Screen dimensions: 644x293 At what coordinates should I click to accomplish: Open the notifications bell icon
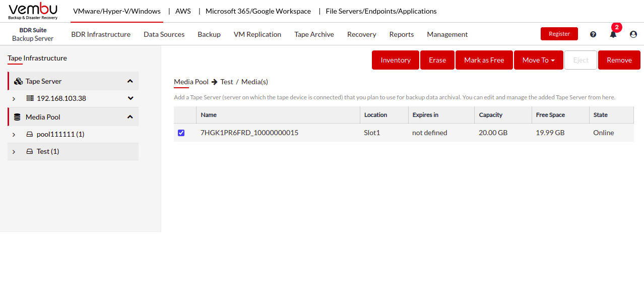click(613, 34)
